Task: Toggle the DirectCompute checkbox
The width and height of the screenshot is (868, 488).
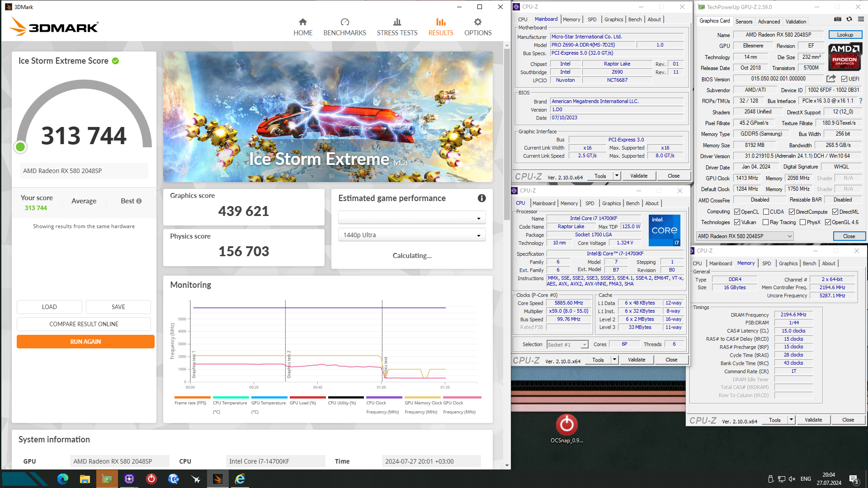Action: pyautogui.click(x=792, y=212)
